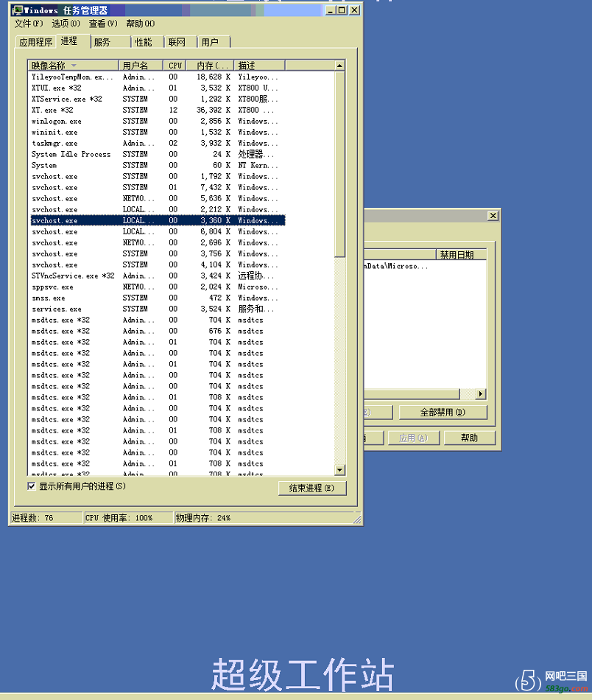Select the XTUI.exe *32 process
Screen dimensions: 592x700
click(x=158, y=88)
